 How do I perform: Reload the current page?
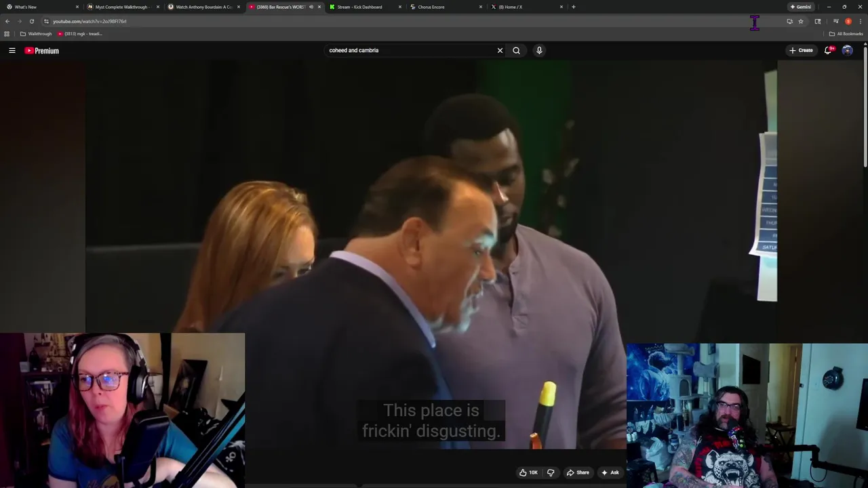click(31, 21)
